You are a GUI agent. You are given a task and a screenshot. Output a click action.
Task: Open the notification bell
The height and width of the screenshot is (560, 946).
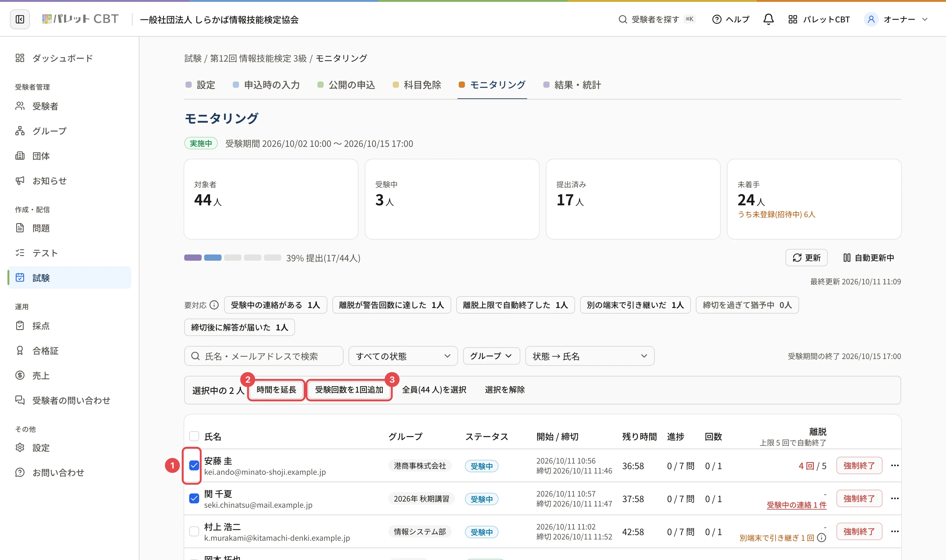[x=768, y=19]
